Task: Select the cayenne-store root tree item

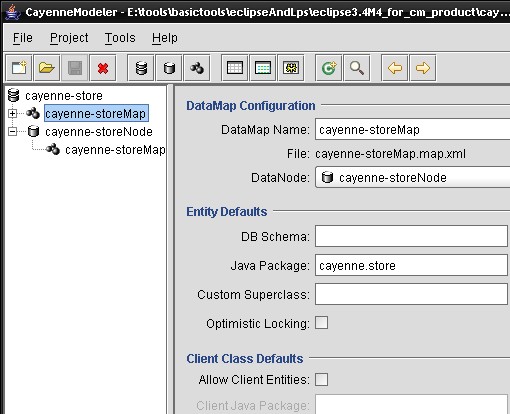Action: pos(64,96)
